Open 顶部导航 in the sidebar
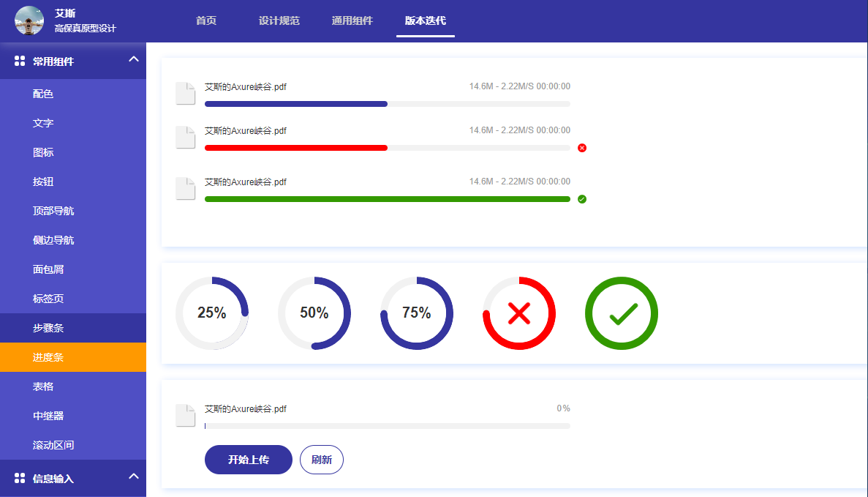Image resolution: width=868 pixels, height=497 pixels. click(x=73, y=211)
